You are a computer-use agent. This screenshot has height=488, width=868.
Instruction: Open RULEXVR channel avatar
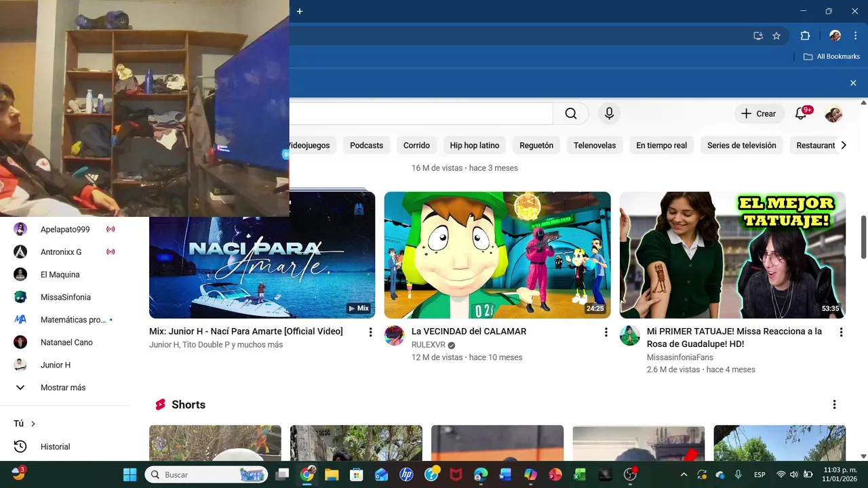pos(394,335)
